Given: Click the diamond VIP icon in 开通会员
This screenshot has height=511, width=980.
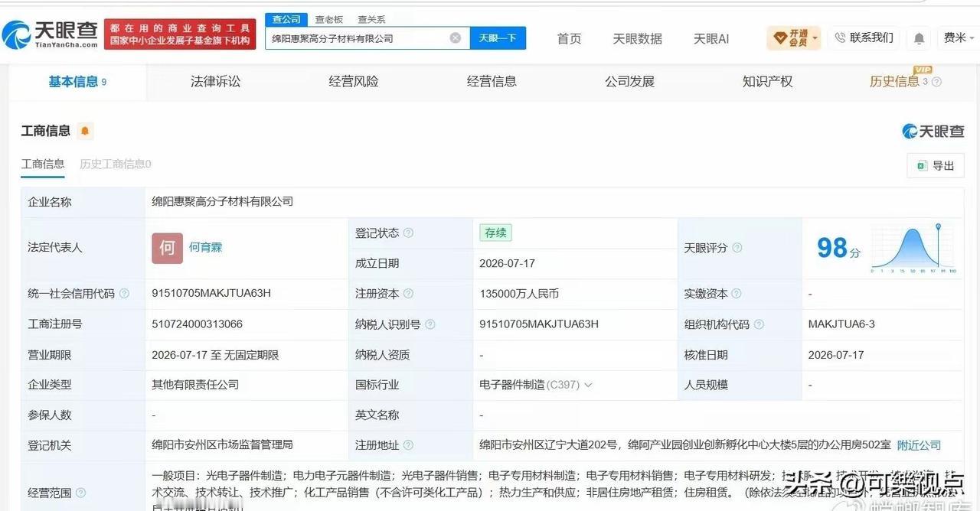Looking at the screenshot, I should coord(780,37).
